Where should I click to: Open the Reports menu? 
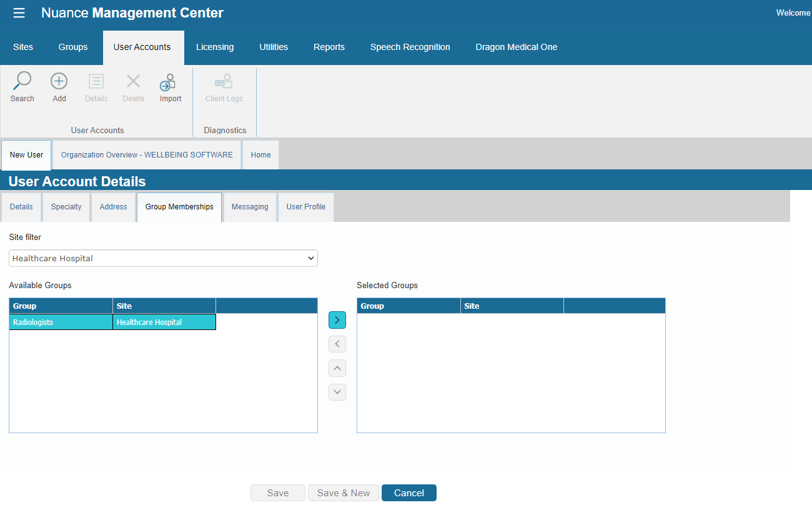click(329, 47)
